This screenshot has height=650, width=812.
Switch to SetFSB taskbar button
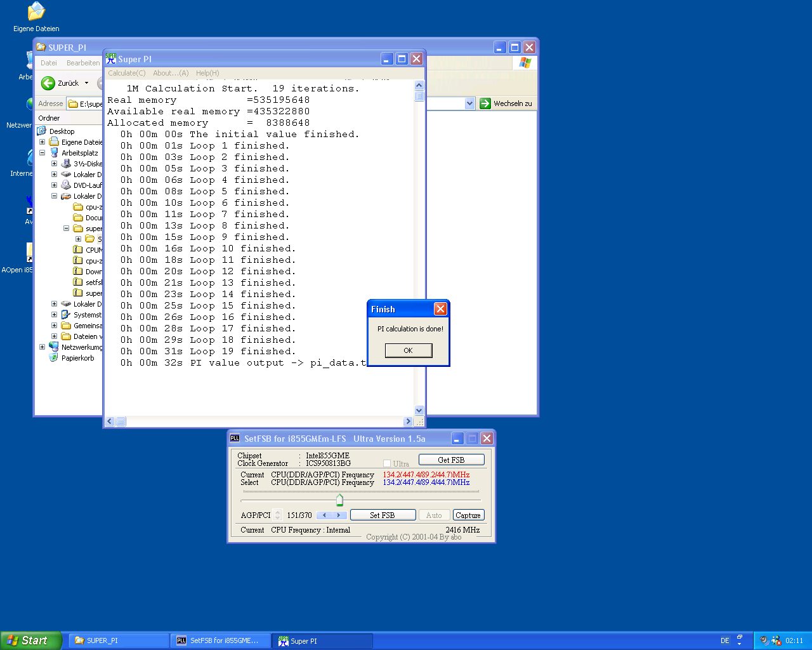(x=220, y=640)
